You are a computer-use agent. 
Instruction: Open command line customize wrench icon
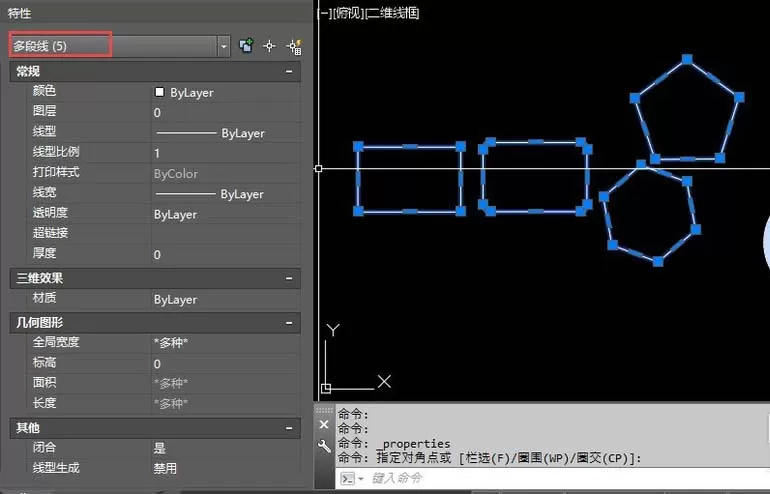tap(324, 445)
